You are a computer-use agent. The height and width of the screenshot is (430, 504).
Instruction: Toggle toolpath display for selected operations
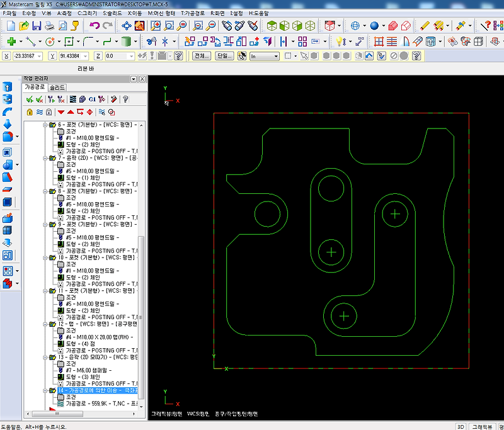click(40, 112)
